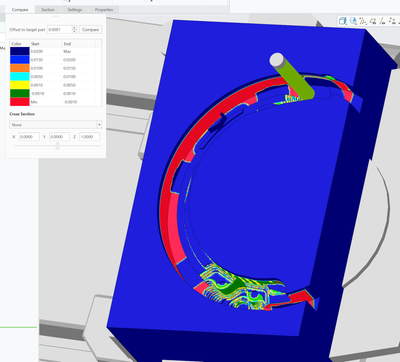Open the display style cube icon

click(x=343, y=21)
